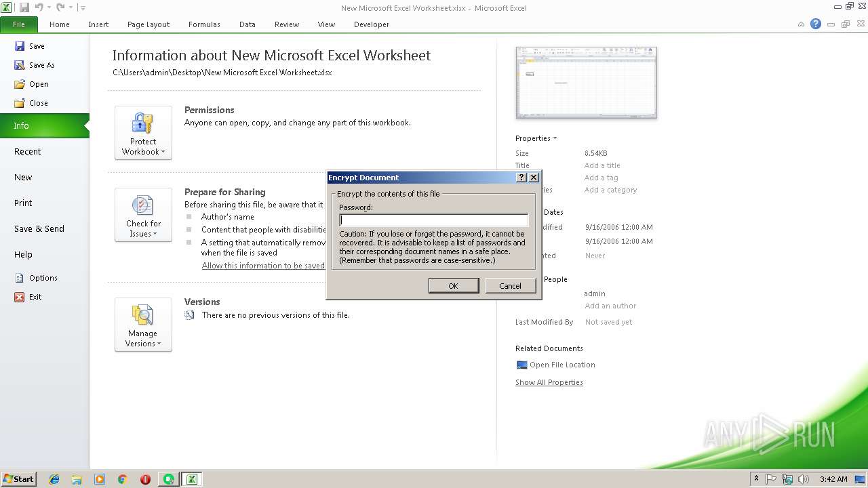Viewport: 868px width, 488px height.
Task: Click the Save icon in Quick Access Toolbar
Action: pyautogui.click(x=24, y=7)
